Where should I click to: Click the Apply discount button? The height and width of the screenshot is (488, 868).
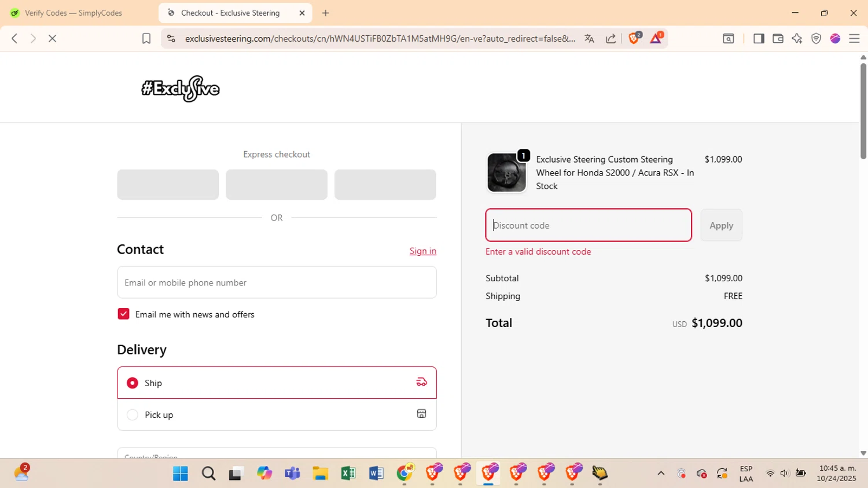[x=721, y=225]
